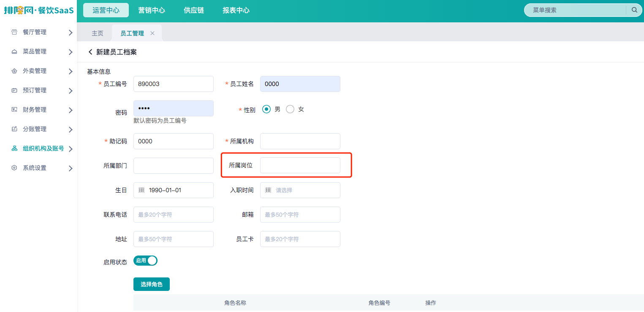Click the 分账管理 icon

[14, 129]
